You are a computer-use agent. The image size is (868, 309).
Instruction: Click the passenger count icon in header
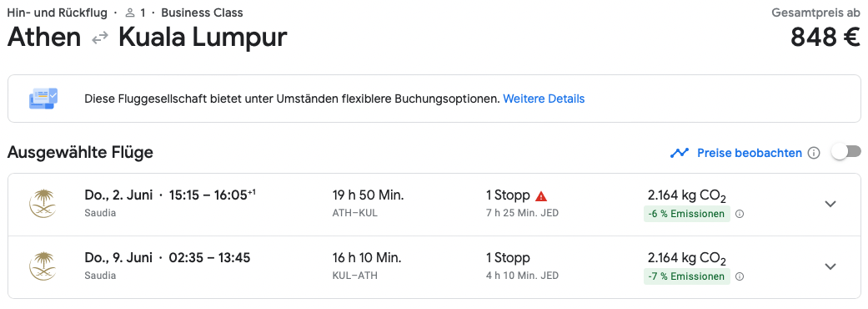[x=130, y=13]
